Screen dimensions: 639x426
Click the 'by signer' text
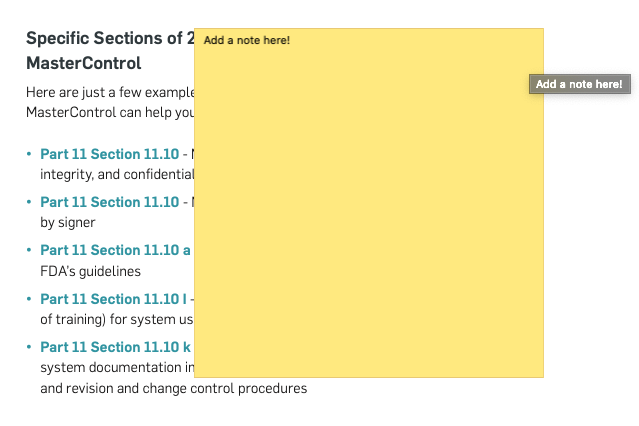click(68, 223)
